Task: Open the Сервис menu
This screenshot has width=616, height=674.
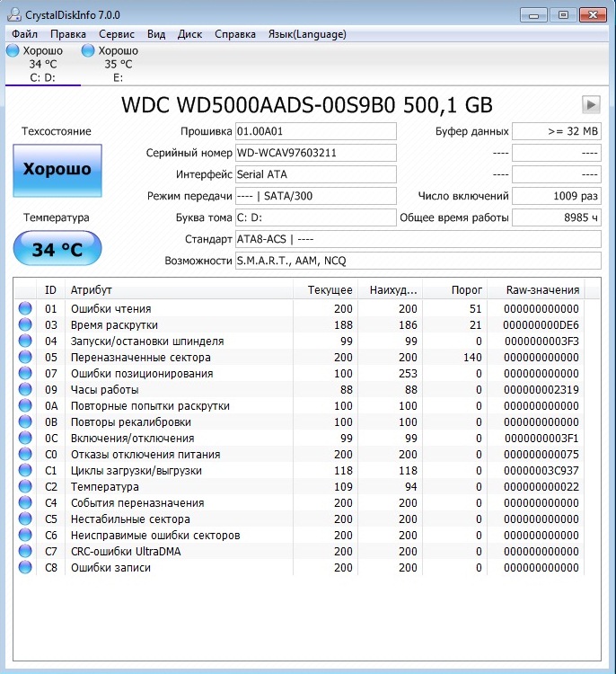Action: (117, 34)
